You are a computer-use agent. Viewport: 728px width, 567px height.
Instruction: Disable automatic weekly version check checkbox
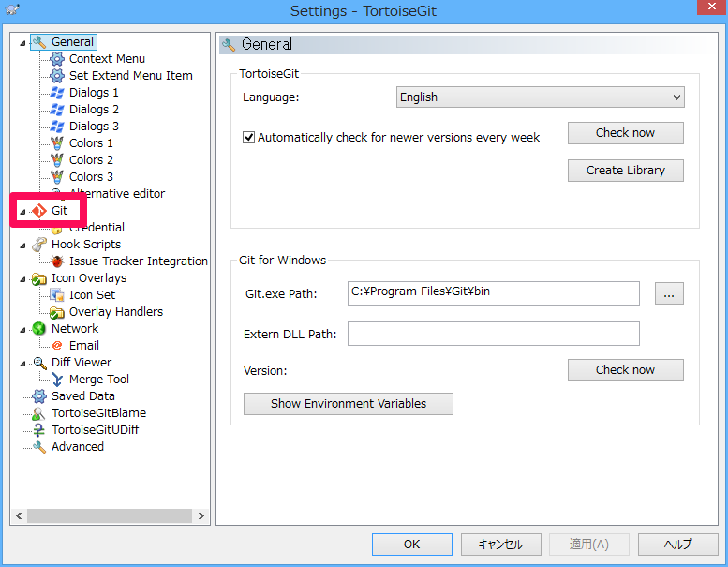[249, 137]
